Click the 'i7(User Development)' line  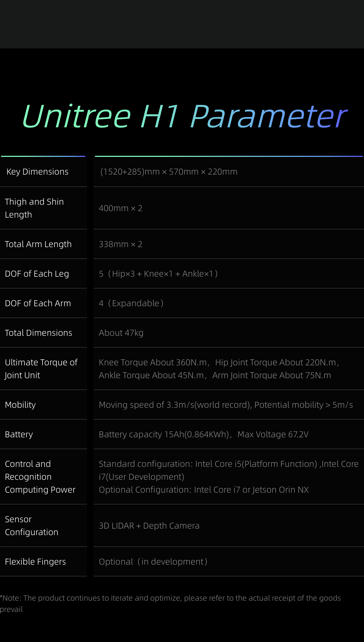pyautogui.click(x=141, y=477)
